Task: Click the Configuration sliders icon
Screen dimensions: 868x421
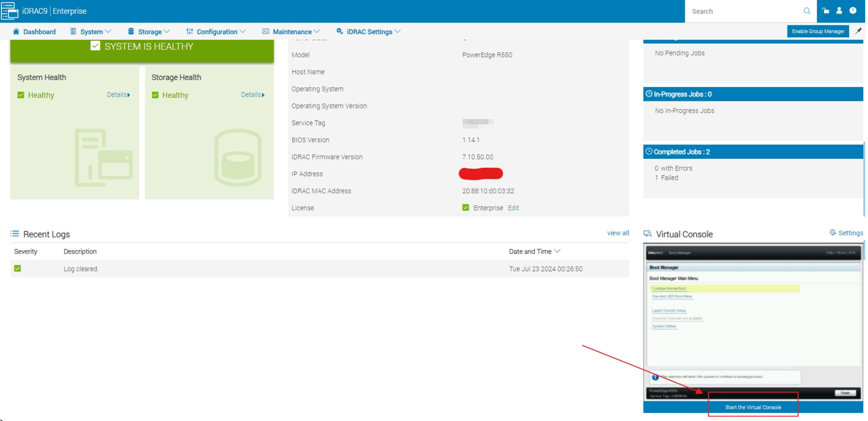Action: [190, 32]
